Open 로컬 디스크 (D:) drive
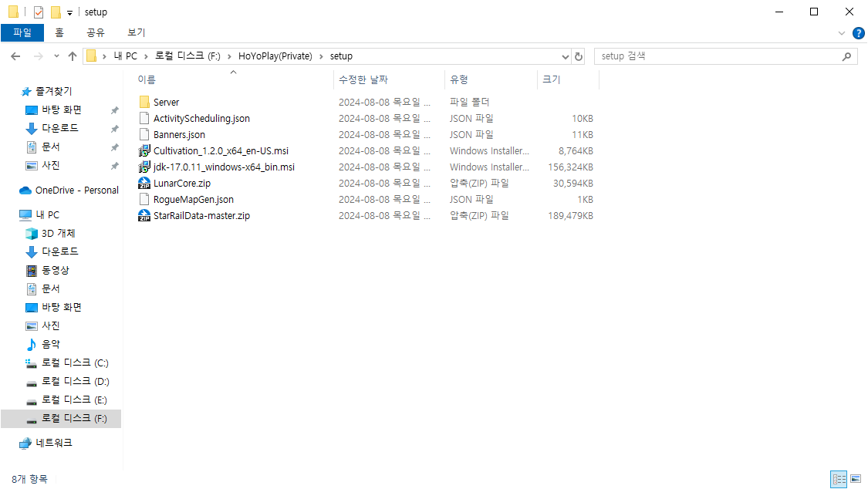The height and width of the screenshot is (489, 868). pyautogui.click(x=68, y=381)
